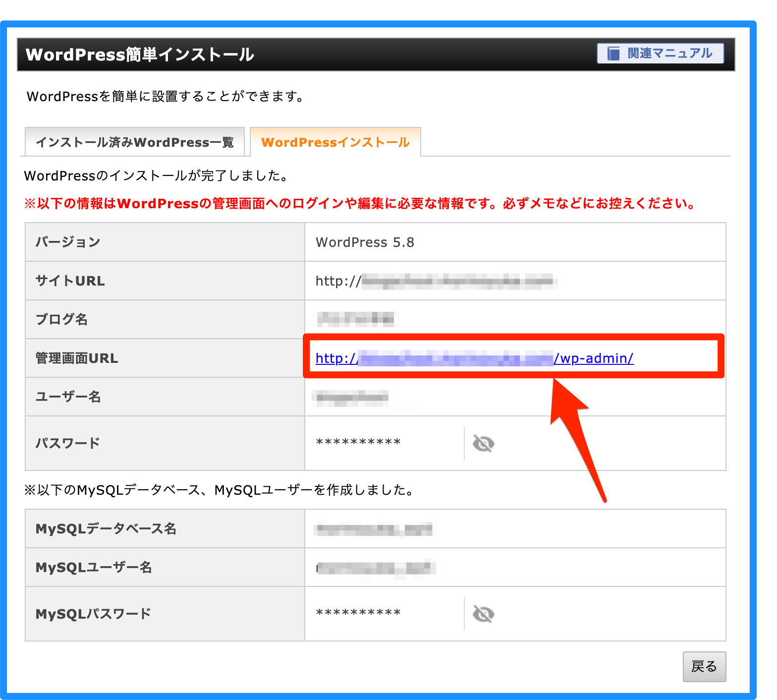
Task: Click the サイトURL row label
Action: (x=70, y=281)
